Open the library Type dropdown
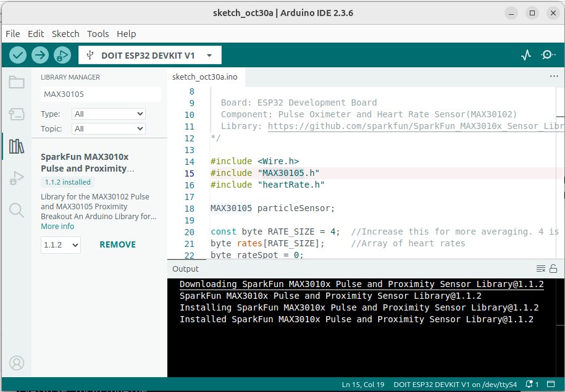 tap(108, 114)
